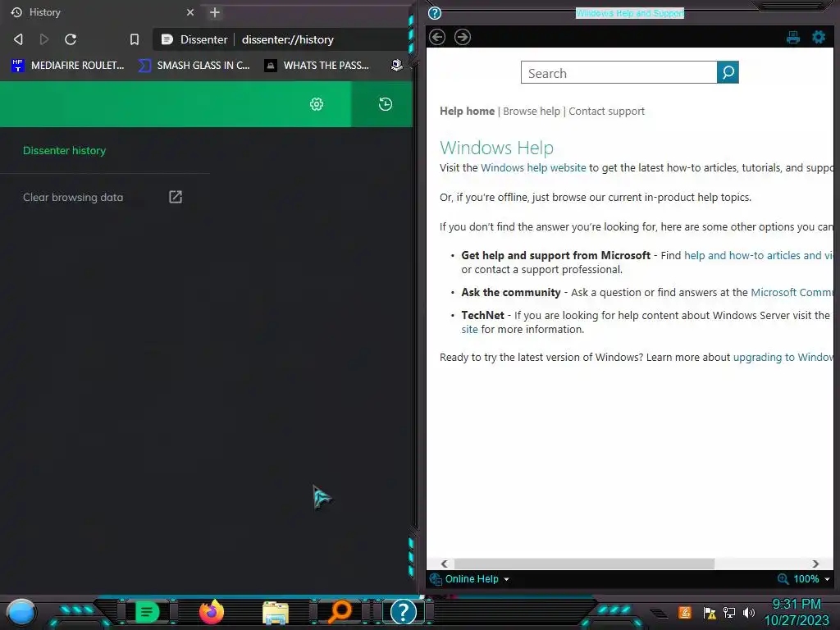
Task: Open volume speaker tray icon
Action: pos(748,612)
